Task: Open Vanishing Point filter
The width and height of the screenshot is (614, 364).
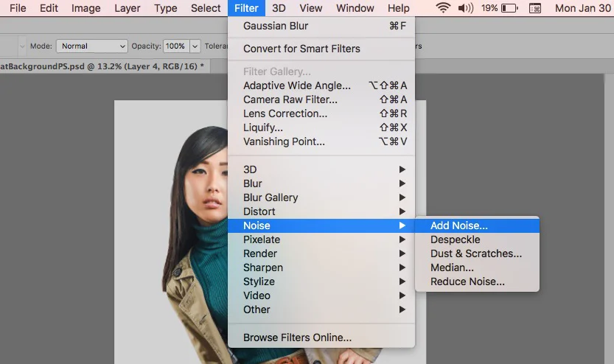Action: pyautogui.click(x=321, y=141)
